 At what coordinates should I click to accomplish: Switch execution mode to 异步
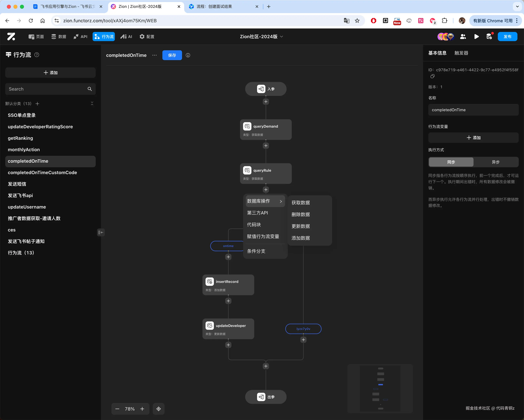point(495,162)
